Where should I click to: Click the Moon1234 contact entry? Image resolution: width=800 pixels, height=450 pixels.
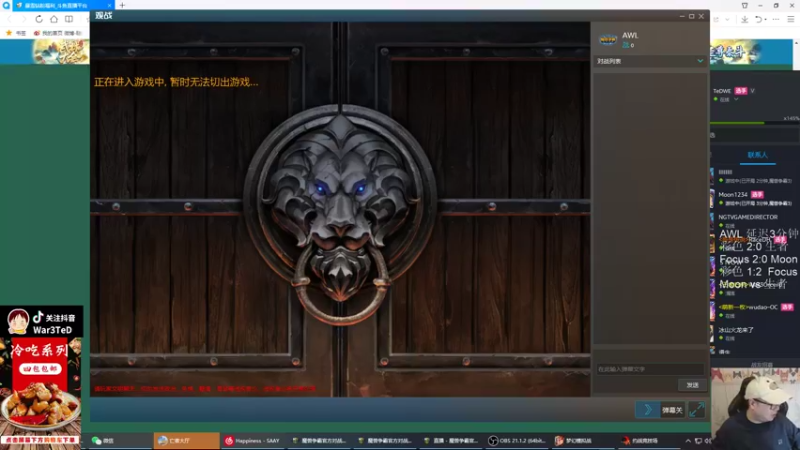click(x=754, y=198)
